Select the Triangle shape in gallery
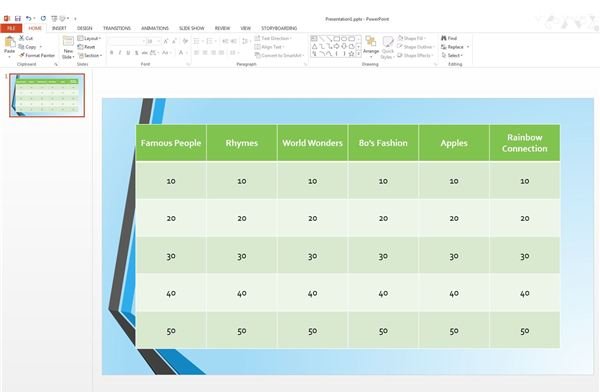The image size is (600, 392). tap(314, 46)
